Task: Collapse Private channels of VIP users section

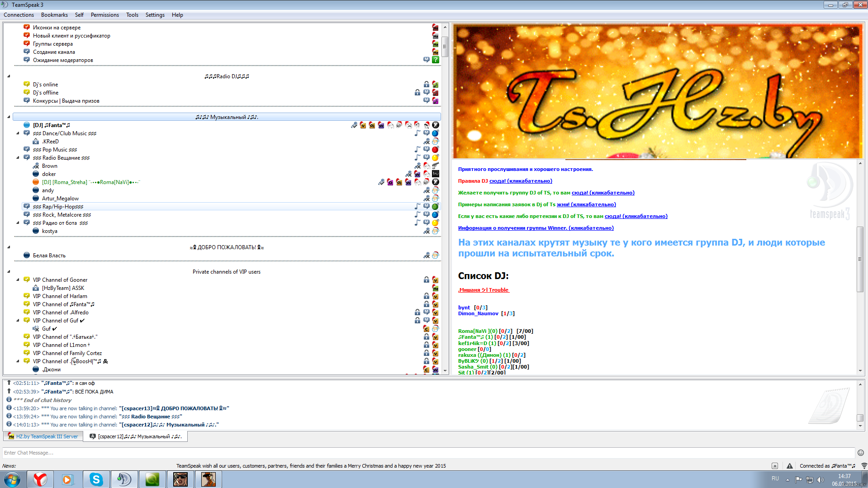Action: 9,272
